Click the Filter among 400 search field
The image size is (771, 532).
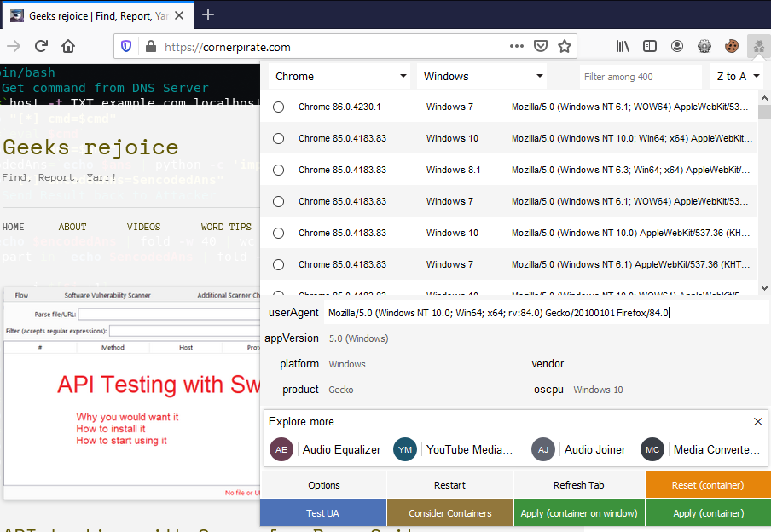[640, 77]
